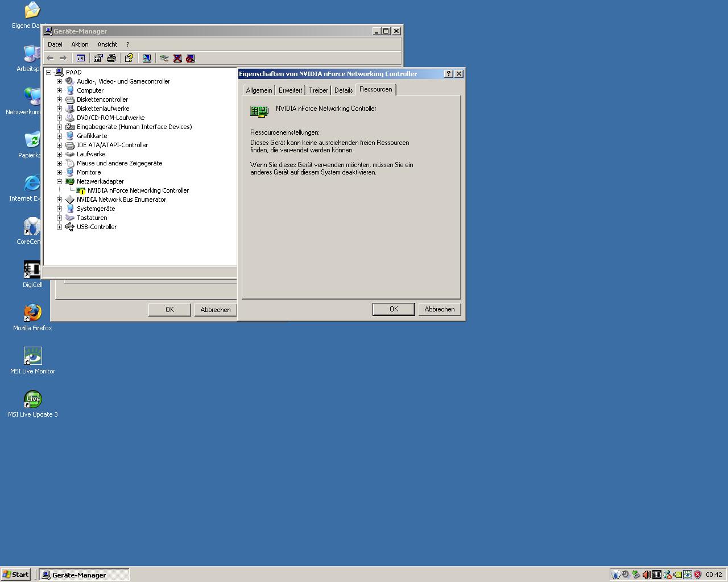Click the red speaker tray icon
Image resolution: width=728 pixels, height=582 pixels.
[647, 575]
